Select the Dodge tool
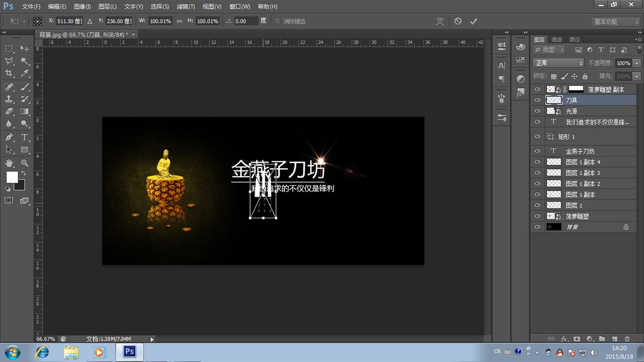Image resolution: width=644 pixels, height=362 pixels. tap(25, 124)
